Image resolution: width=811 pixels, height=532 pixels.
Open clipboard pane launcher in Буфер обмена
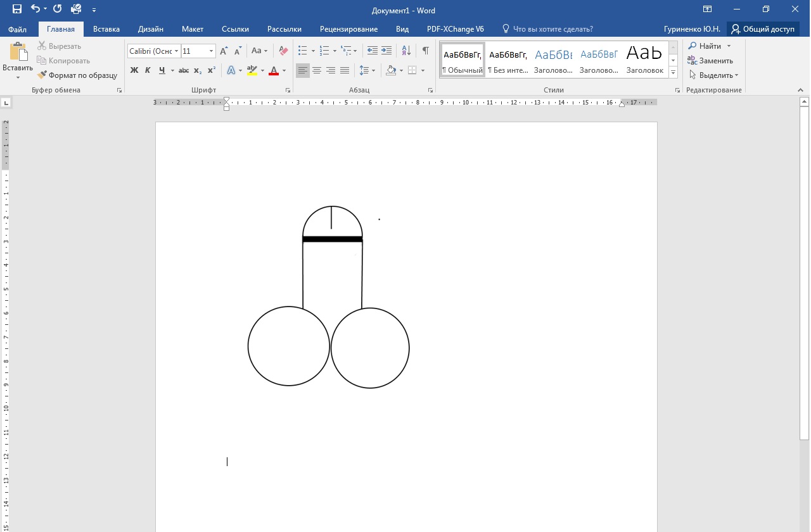coord(119,91)
